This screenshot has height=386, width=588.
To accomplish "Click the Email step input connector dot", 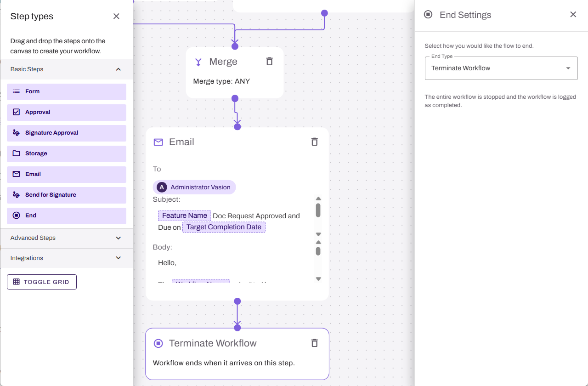I will (237, 127).
